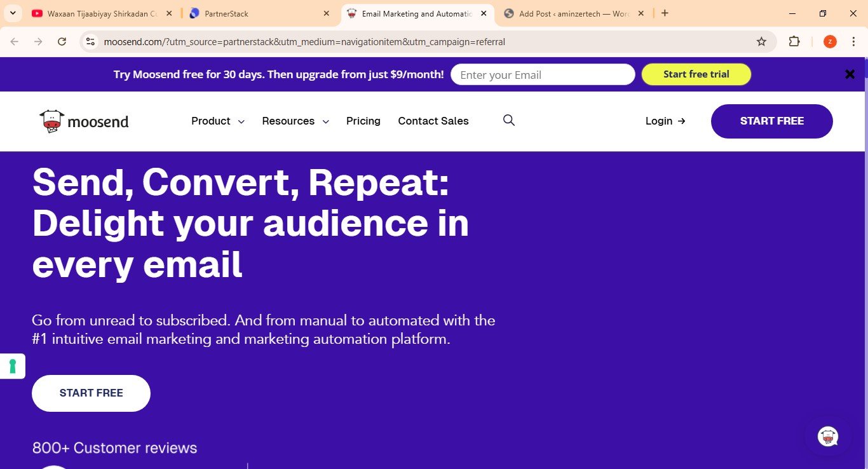The image size is (868, 469).
Task: Reload the page with the refresh icon
Action: [62, 41]
